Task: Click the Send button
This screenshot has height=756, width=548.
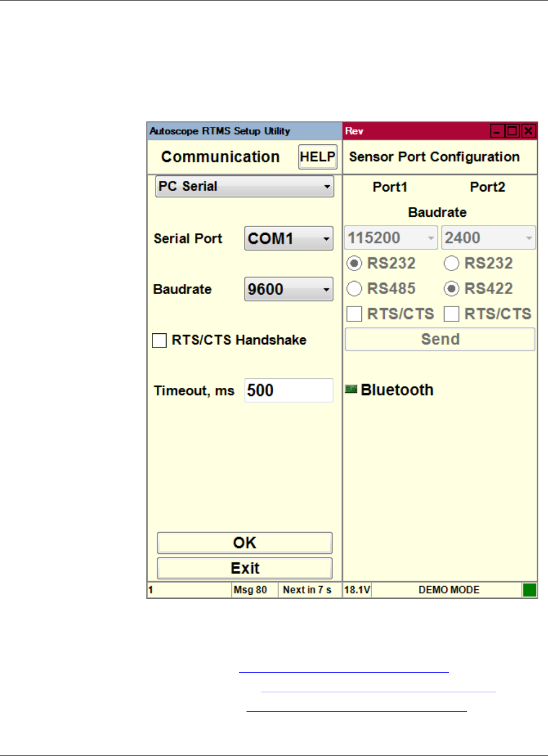Action: click(440, 339)
